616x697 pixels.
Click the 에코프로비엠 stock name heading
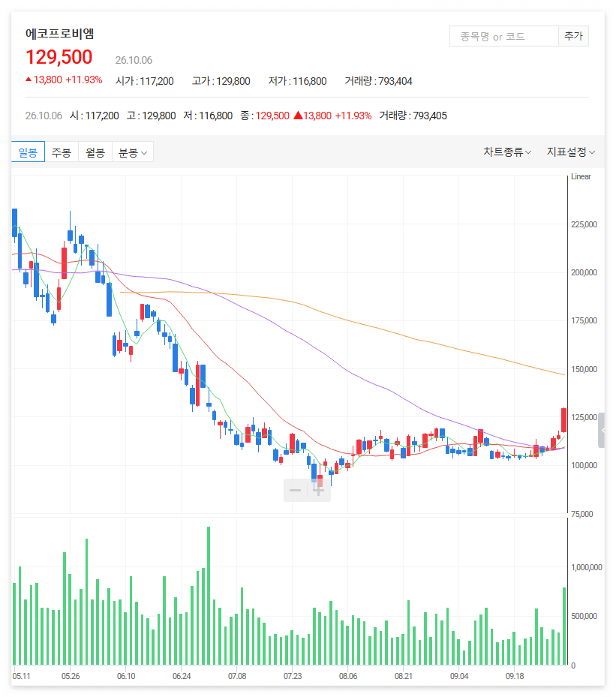coord(59,34)
